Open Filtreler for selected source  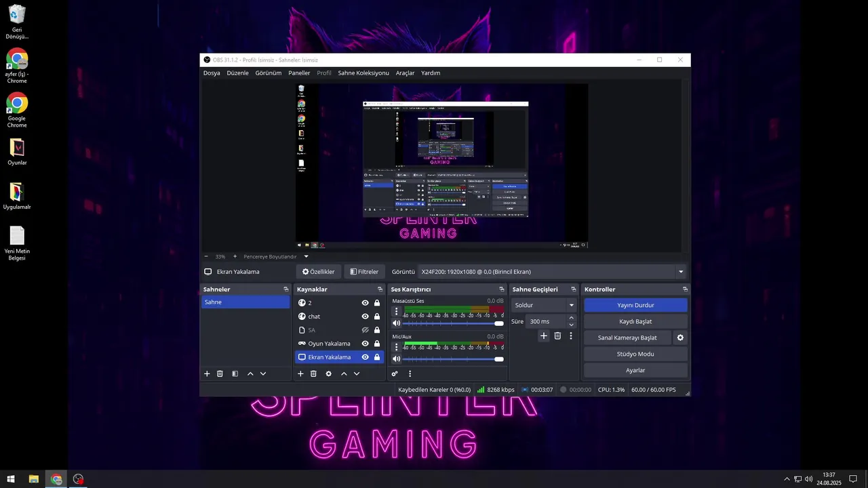coord(364,272)
